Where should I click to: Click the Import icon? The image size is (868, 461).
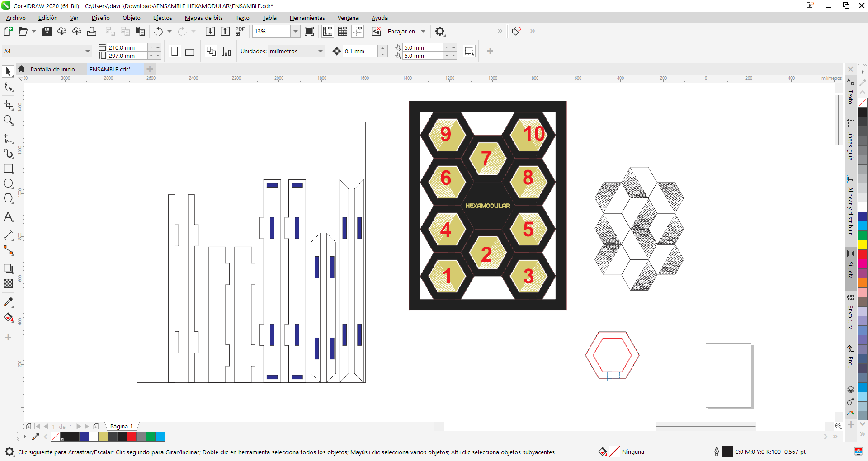[x=210, y=31]
